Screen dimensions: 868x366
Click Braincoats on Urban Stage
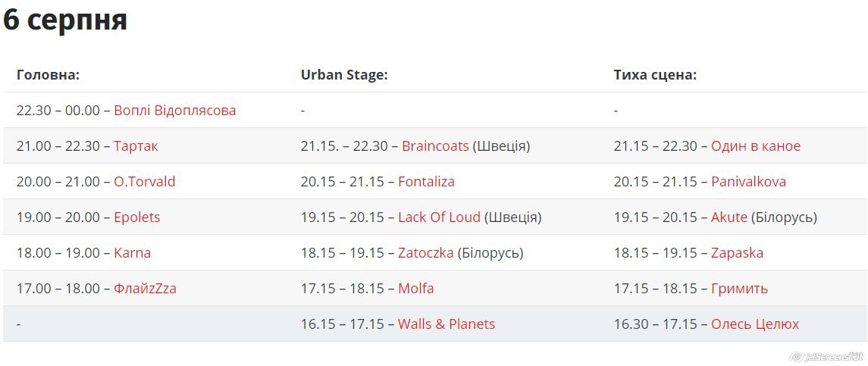[435, 146]
